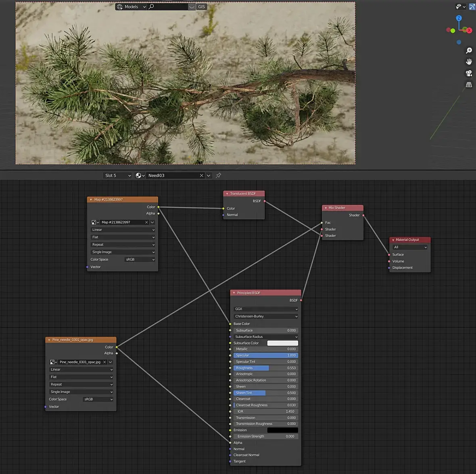Viewport: 476px width, 474px height.
Task: Adjust the Roughness slider
Action: click(x=265, y=368)
